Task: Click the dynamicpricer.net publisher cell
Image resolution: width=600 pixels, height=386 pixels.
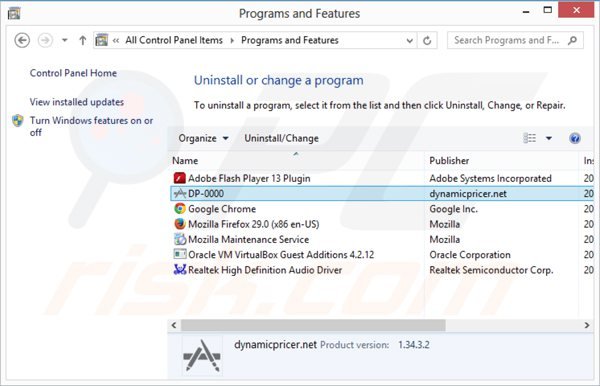Action: (468, 194)
